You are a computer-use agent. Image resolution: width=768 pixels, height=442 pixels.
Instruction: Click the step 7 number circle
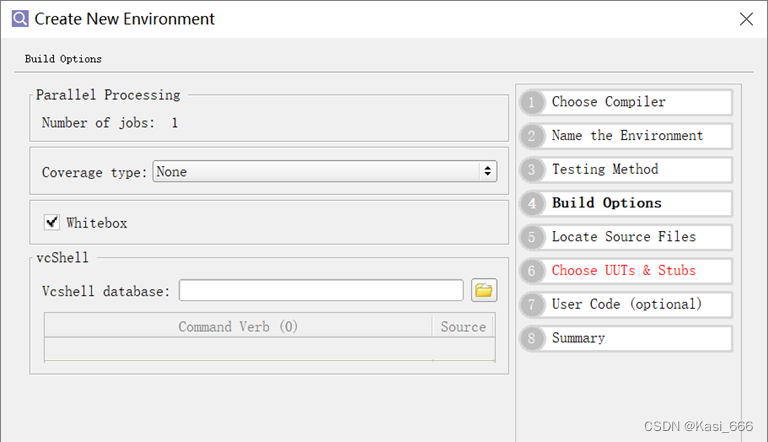pyautogui.click(x=533, y=304)
